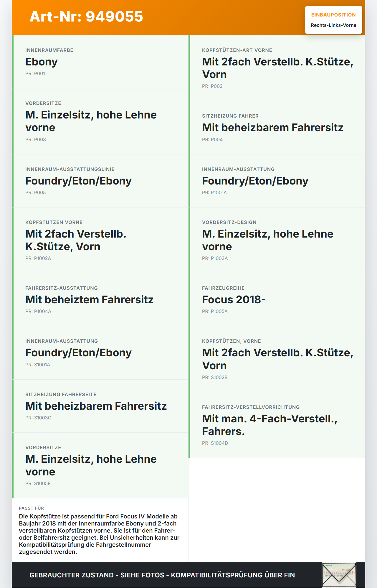Image resolution: width=377 pixels, height=588 pixels.
Task: Click the Fahrzeugreihe Focus 2018- card
Action: pos(277,300)
